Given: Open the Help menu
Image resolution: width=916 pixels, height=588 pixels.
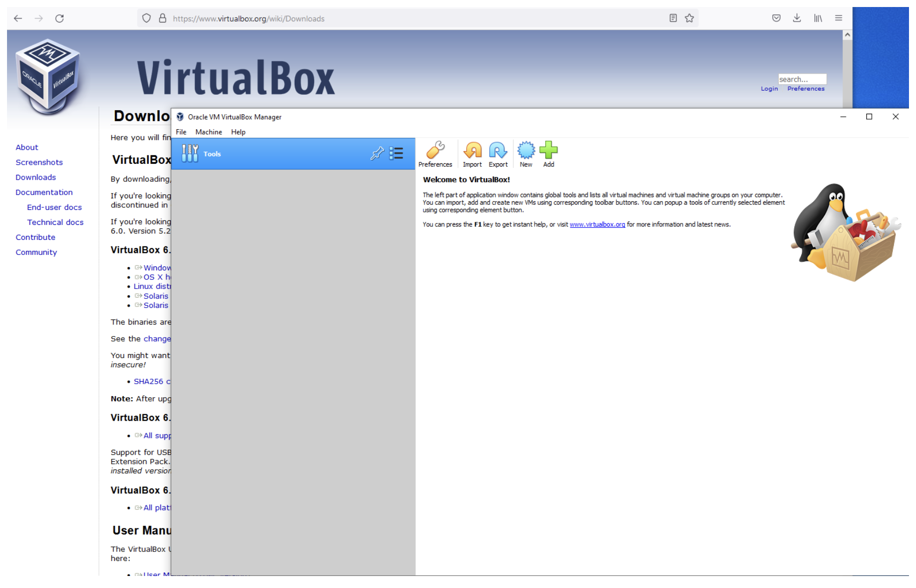Looking at the screenshot, I should pyautogui.click(x=238, y=132).
